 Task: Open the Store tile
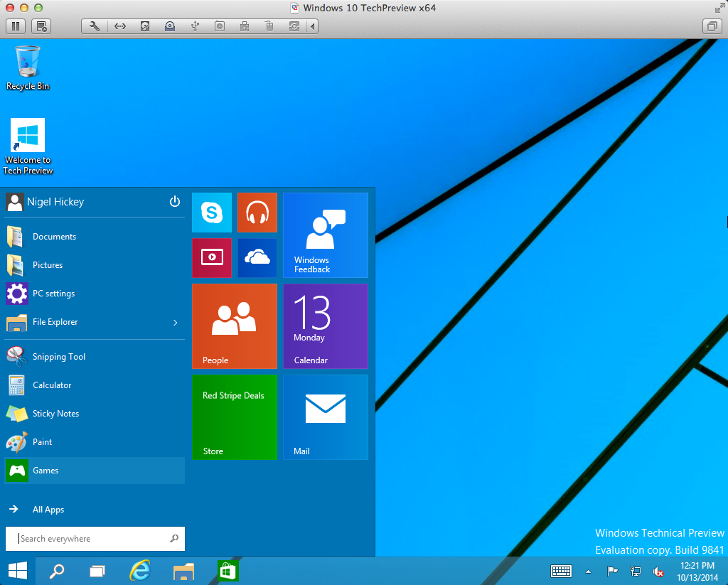tap(235, 417)
